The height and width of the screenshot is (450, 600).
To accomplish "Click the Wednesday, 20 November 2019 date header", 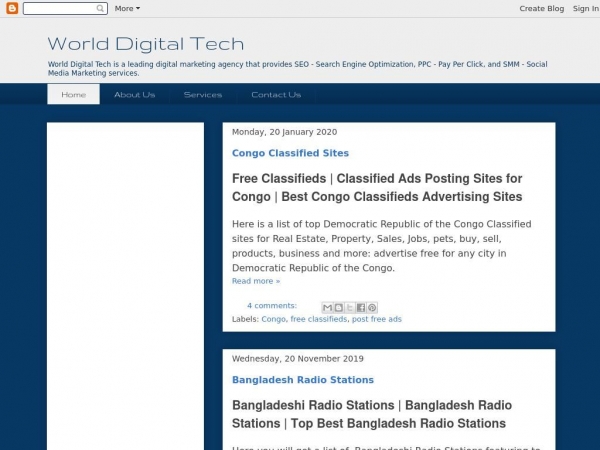I will click(x=298, y=359).
